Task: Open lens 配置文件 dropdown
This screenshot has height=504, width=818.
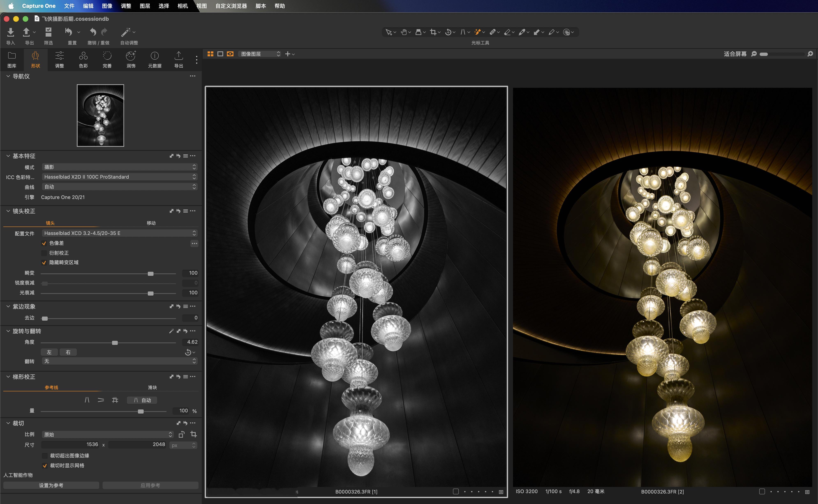Action: (x=120, y=233)
